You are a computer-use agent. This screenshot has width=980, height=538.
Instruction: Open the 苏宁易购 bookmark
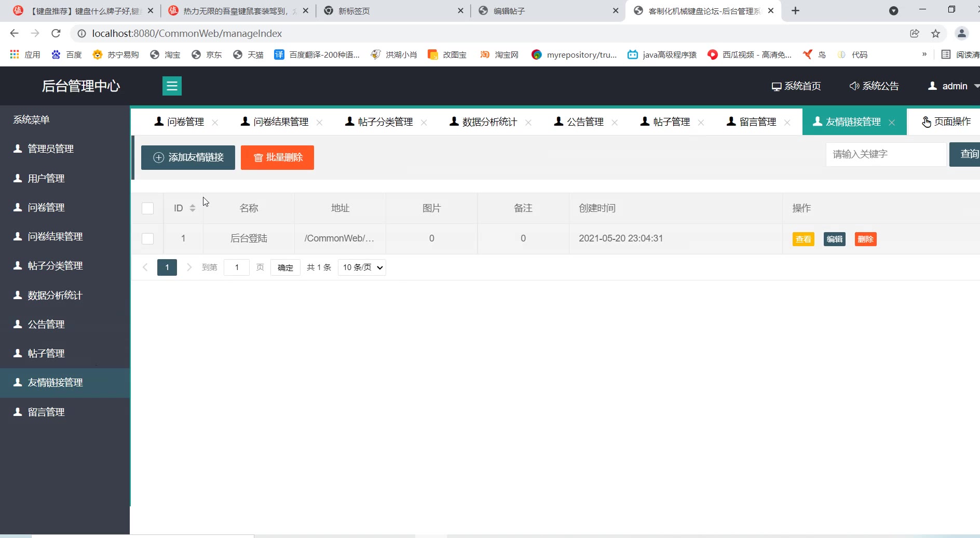(116, 55)
